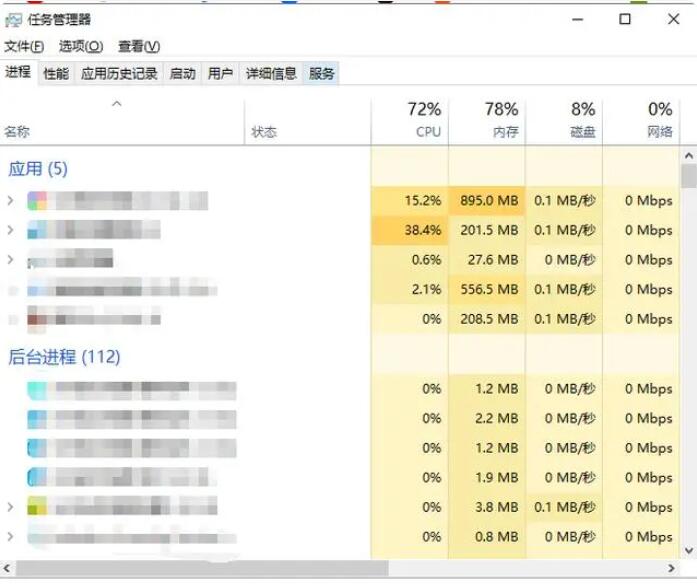Screen dimensions: 697x584
Task: Open the 启动 tab
Action: [x=182, y=73]
